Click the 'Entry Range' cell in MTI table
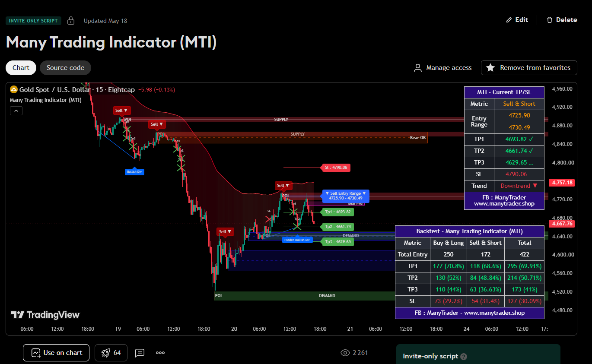The height and width of the screenshot is (364, 592). (479, 122)
